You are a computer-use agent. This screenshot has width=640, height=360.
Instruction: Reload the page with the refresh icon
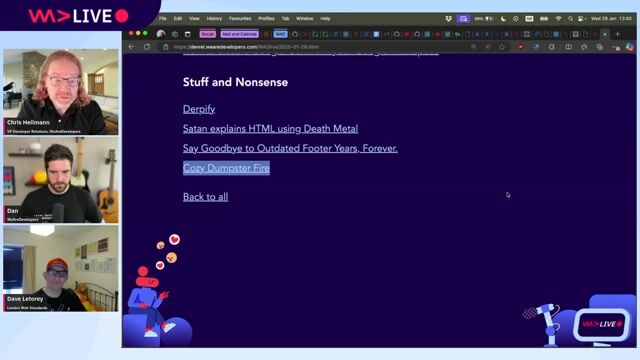point(147,47)
